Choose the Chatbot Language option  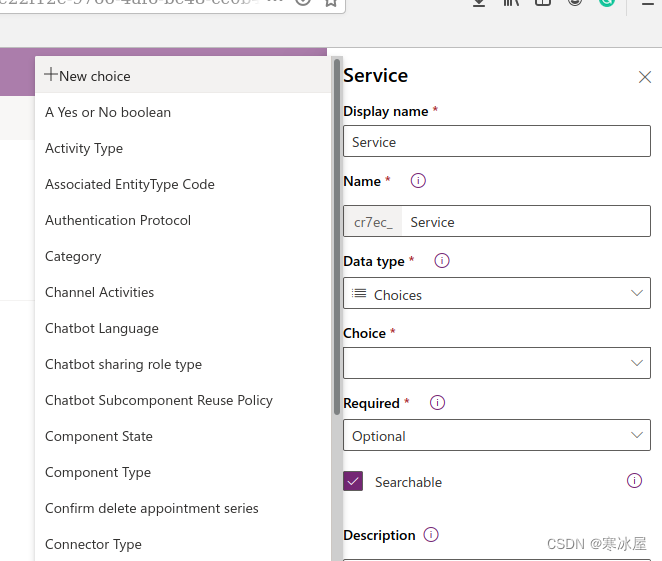(102, 328)
